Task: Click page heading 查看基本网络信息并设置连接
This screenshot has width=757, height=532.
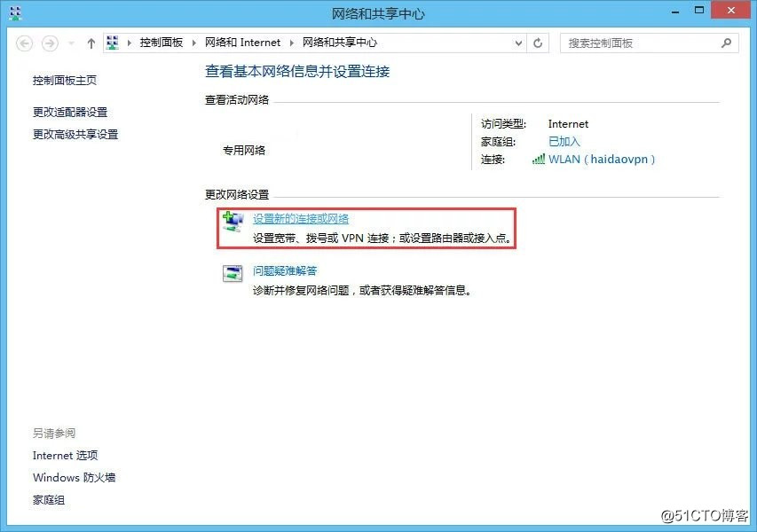Action: 297,72
